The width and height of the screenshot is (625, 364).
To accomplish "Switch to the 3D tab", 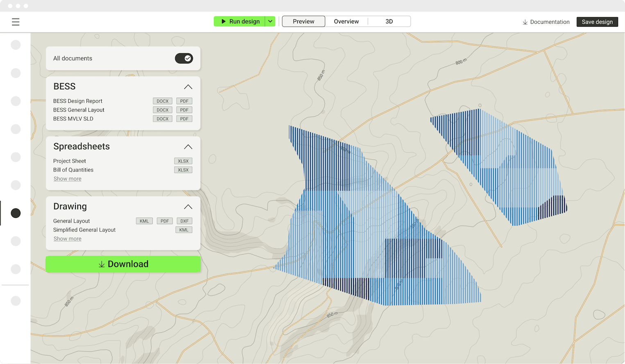I will coord(389,21).
